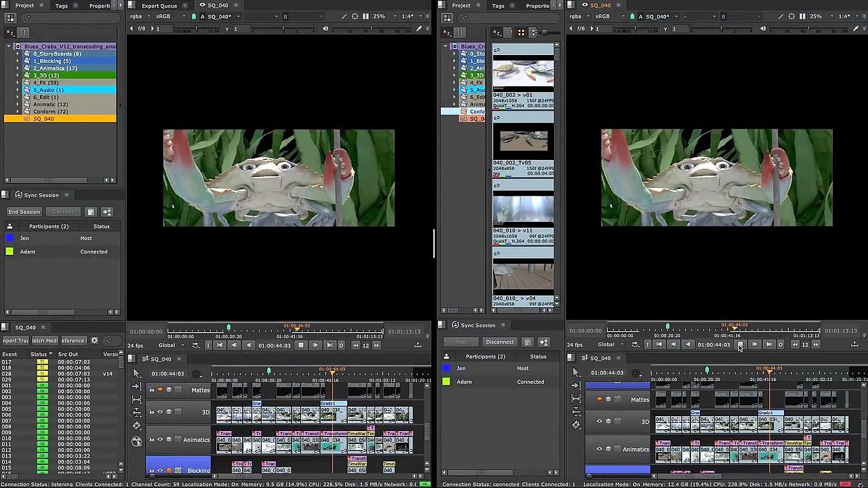Toggle visibility of Animatics track in left timeline
The width and height of the screenshot is (868, 488).
(160, 440)
